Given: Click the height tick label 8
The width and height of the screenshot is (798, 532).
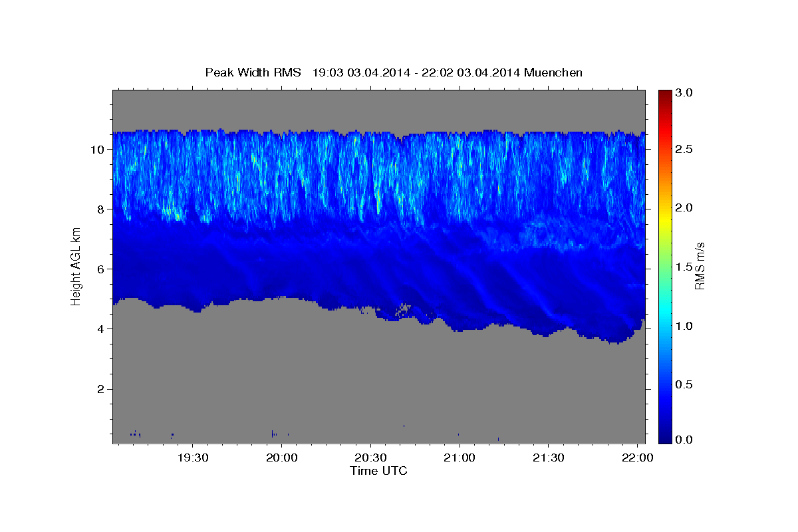Looking at the screenshot, I should [x=101, y=209].
